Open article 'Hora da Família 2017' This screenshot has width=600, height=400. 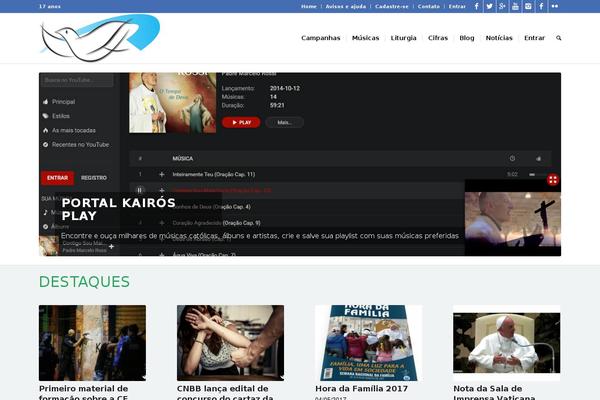pyautogui.click(x=362, y=389)
